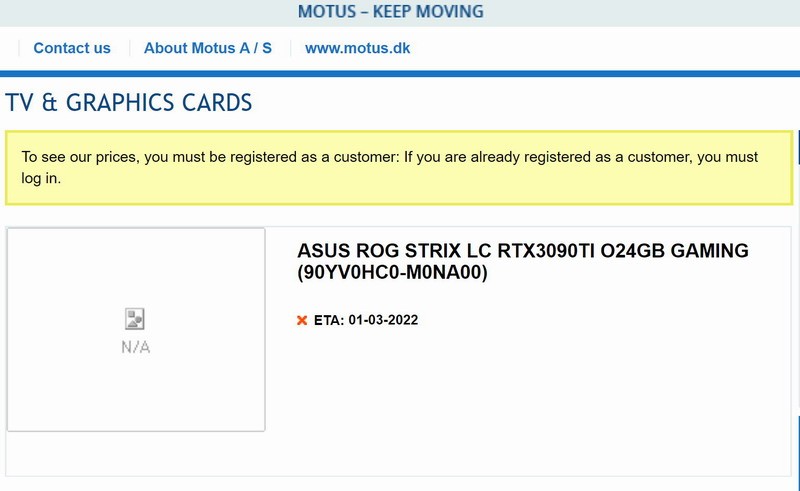Click the yellow customer registration notice
800x491 pixels.
tap(398, 168)
